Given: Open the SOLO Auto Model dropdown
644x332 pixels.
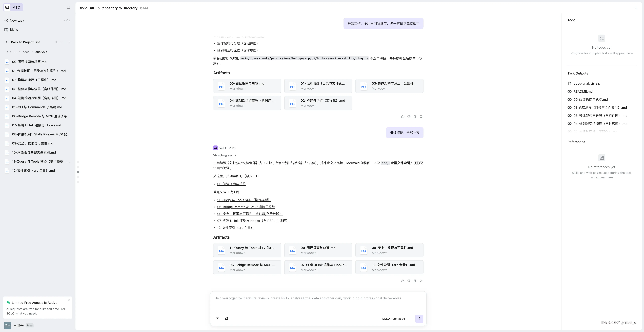Looking at the screenshot, I should coord(396,319).
